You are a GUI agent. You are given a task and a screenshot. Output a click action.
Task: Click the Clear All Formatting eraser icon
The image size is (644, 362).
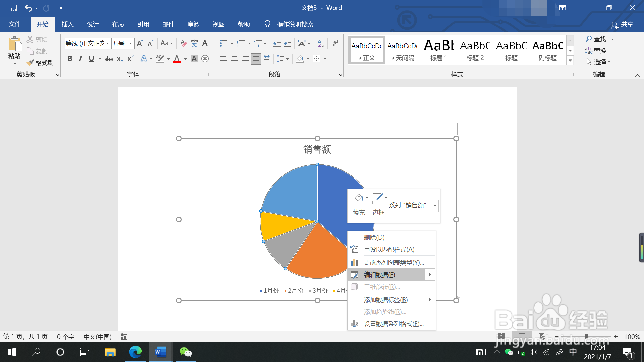click(183, 43)
